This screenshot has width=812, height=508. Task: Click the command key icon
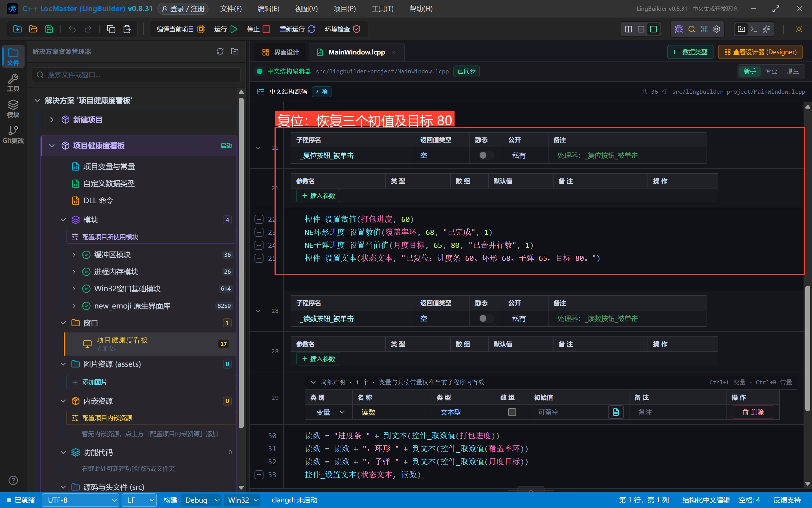[x=704, y=29]
